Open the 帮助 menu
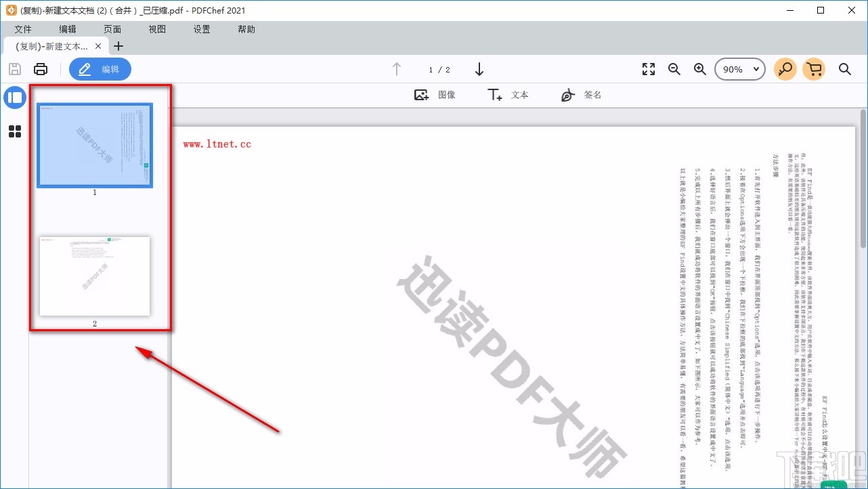The image size is (868, 489). tap(246, 29)
